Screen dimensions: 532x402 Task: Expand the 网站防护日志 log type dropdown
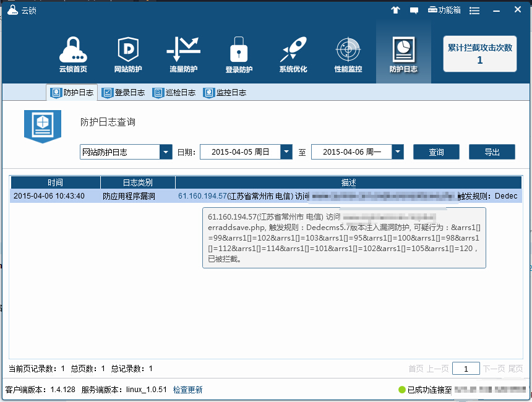point(166,152)
